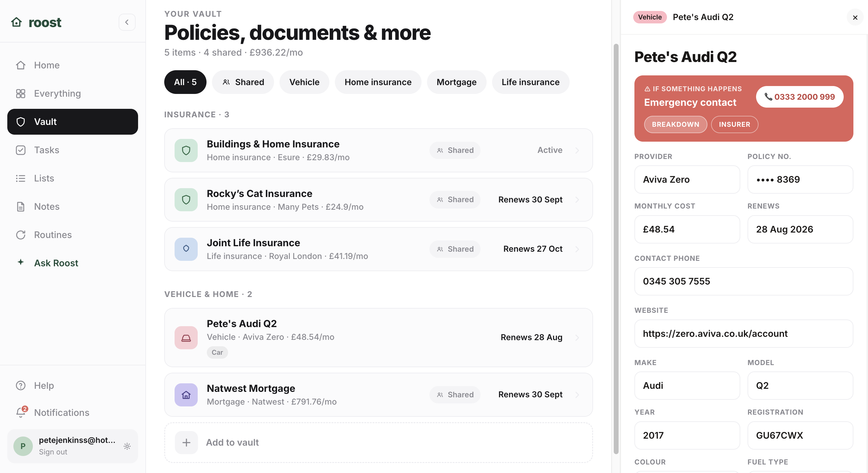
Task: Toggle theme using the sun icon
Action: tap(127, 446)
